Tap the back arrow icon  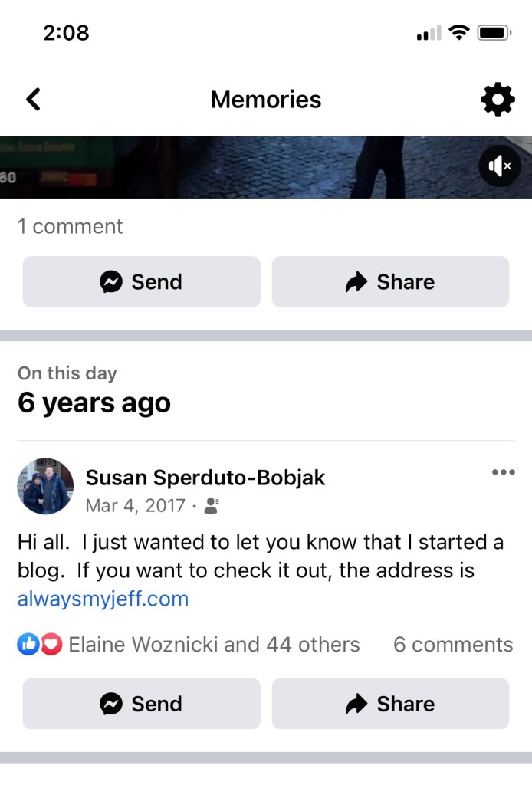[x=33, y=100]
